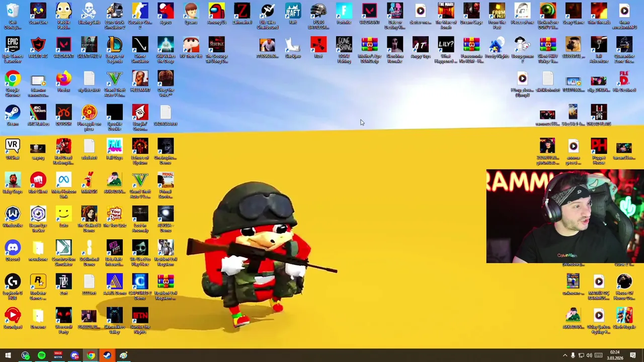
Task: Open Still Wakes the Deep shortcut
Action: [166, 49]
